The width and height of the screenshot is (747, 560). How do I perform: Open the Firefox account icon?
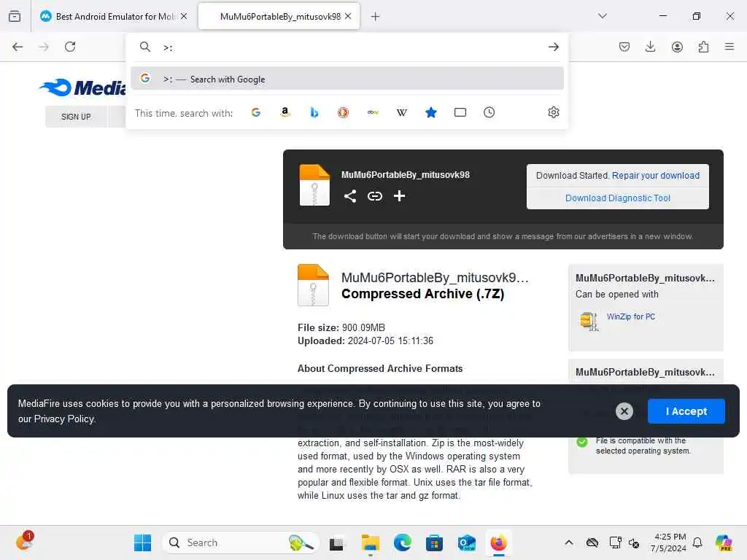coord(677,47)
